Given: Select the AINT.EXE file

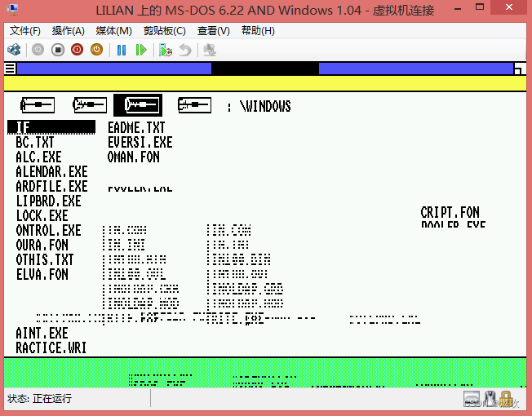Looking at the screenshot, I should tap(42, 333).
